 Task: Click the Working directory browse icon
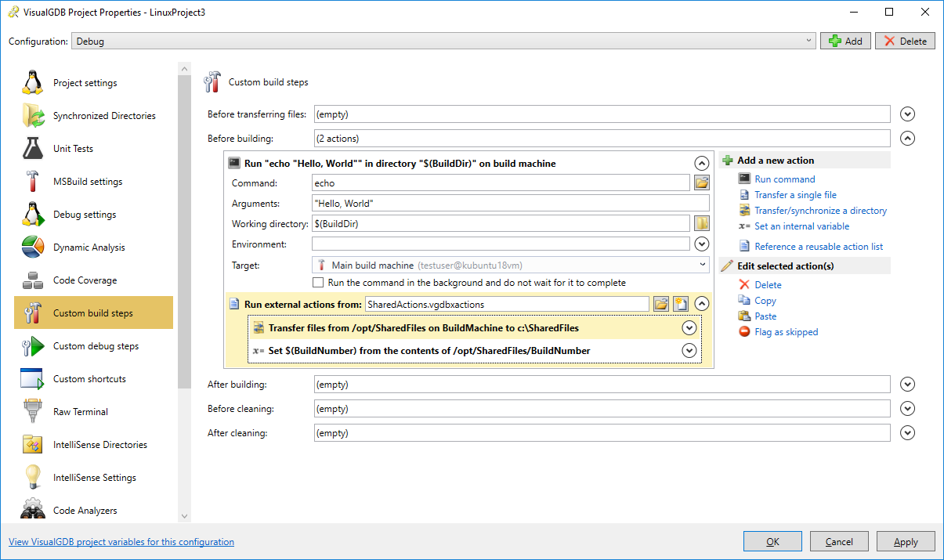pyautogui.click(x=701, y=223)
